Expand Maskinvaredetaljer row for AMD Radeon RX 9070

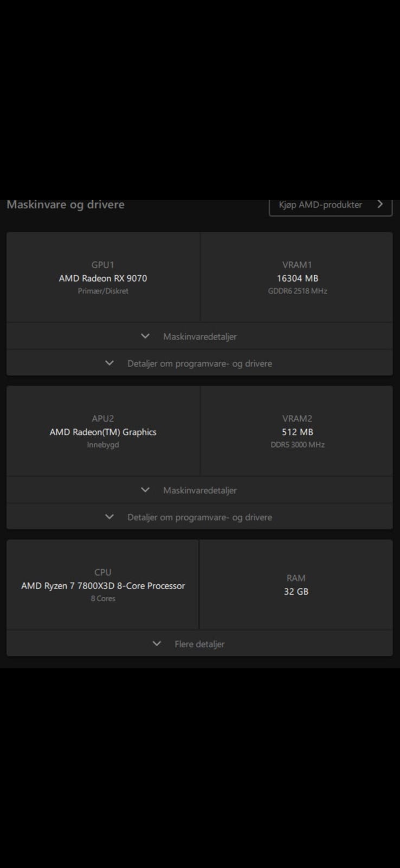pos(199,336)
